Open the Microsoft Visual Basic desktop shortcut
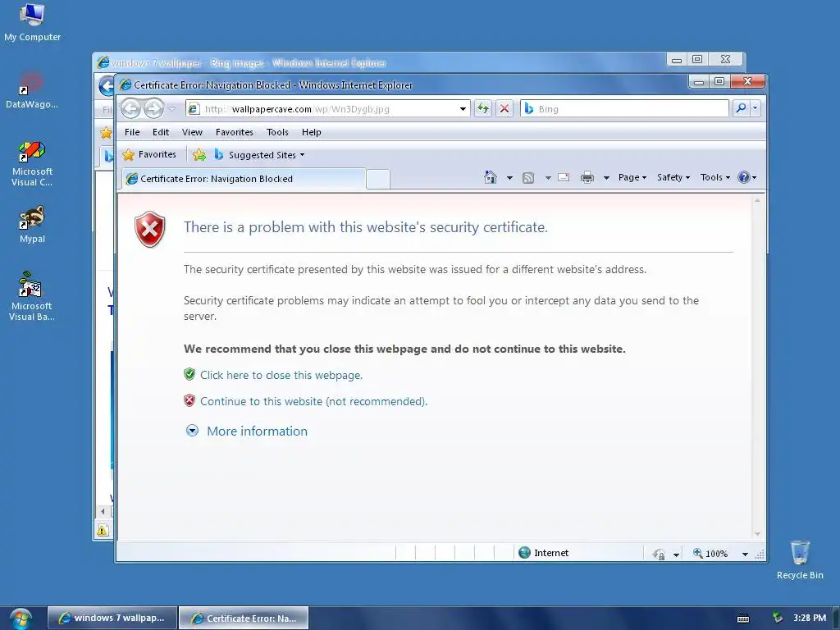Viewport: 840px width, 630px height. coord(32,296)
